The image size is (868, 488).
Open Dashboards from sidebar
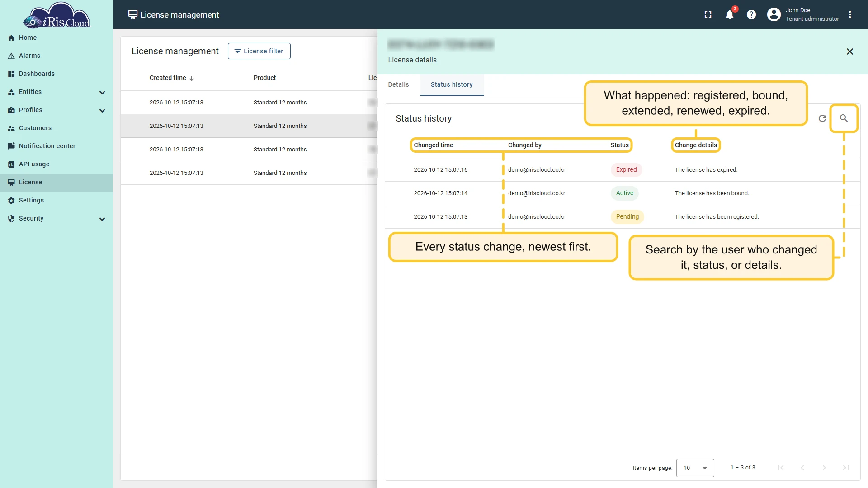[x=57, y=74]
